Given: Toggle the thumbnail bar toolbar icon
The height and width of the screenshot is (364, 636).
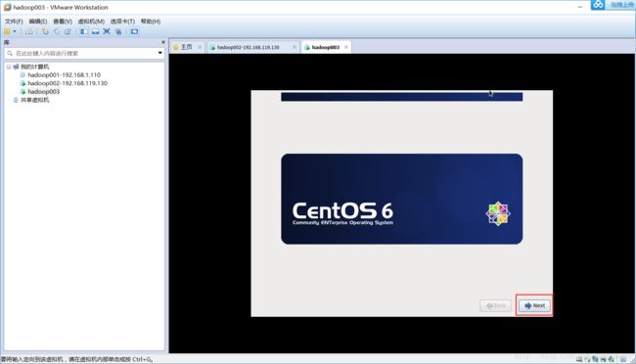Looking at the screenshot, I should (x=95, y=31).
